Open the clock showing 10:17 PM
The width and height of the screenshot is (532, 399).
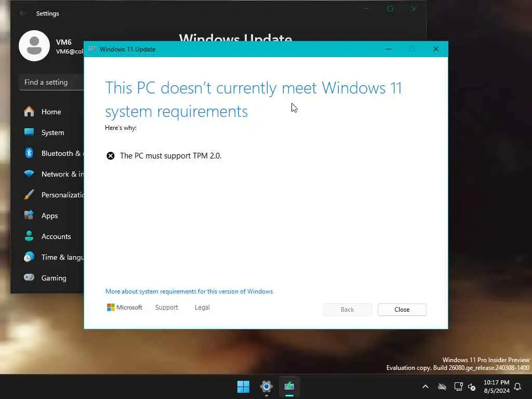[x=496, y=387]
